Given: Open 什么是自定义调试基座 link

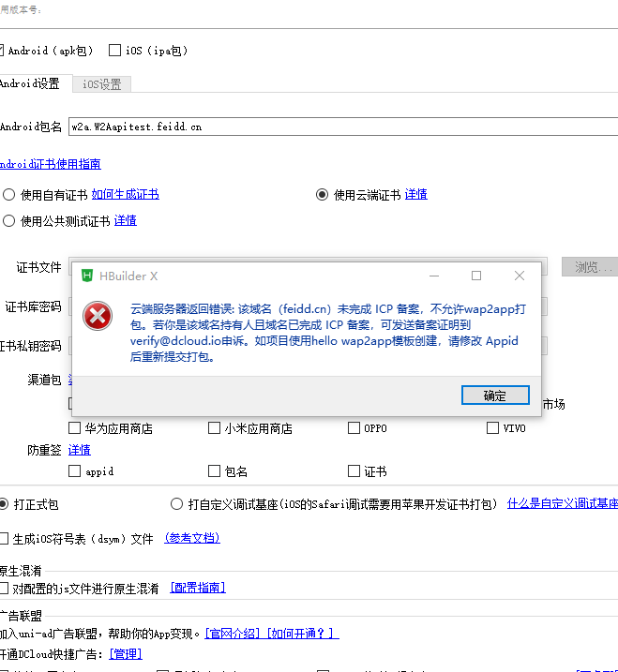Looking at the screenshot, I should 563,503.
